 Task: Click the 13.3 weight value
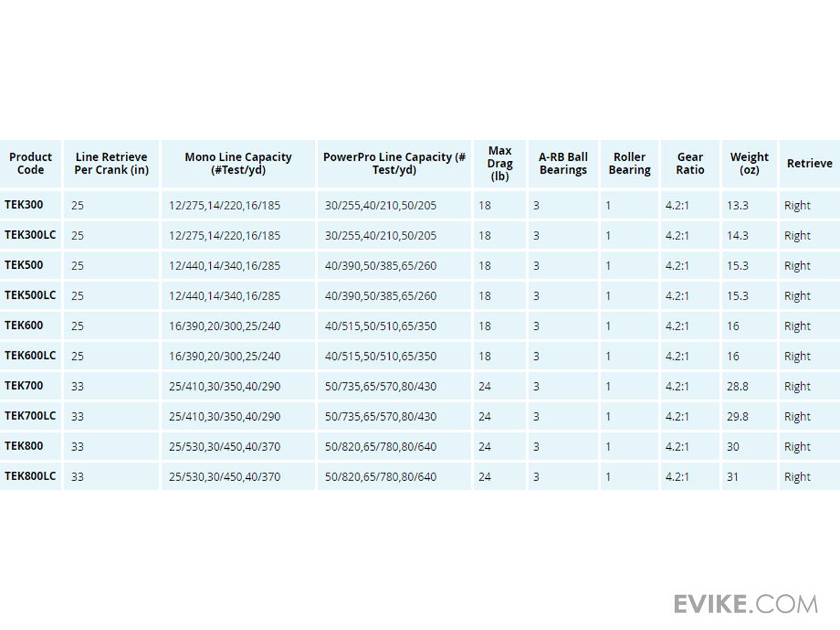pos(737,206)
